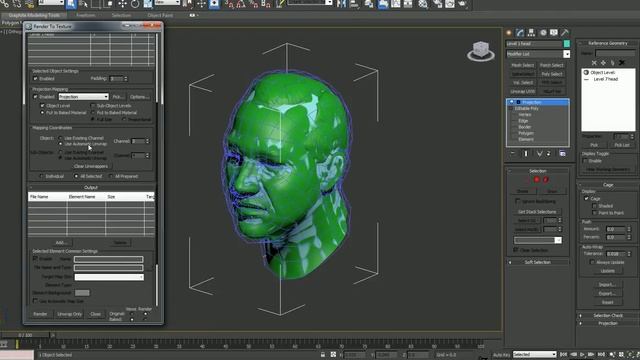The image size is (640, 360).
Task: Open the Hierarchy command panel tab
Action: [x=531, y=33]
